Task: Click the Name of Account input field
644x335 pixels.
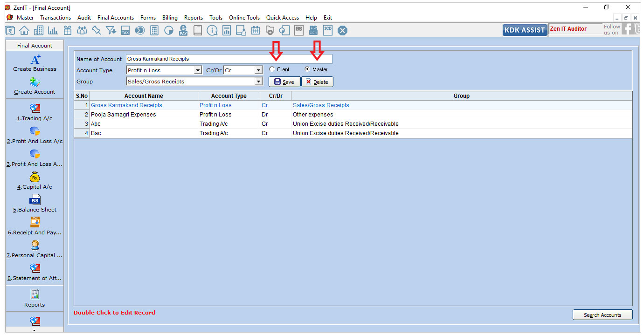Action: coord(229,59)
